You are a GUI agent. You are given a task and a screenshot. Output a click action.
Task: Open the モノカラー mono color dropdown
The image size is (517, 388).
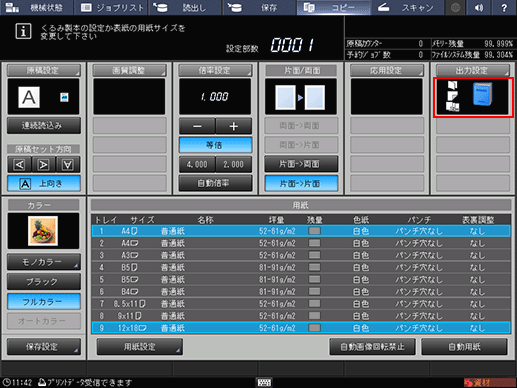click(x=44, y=262)
